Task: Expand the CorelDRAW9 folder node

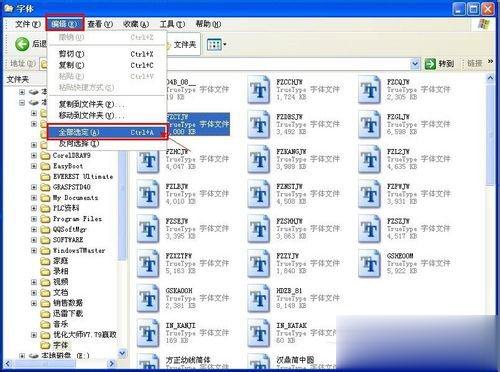Action: coord(34,155)
